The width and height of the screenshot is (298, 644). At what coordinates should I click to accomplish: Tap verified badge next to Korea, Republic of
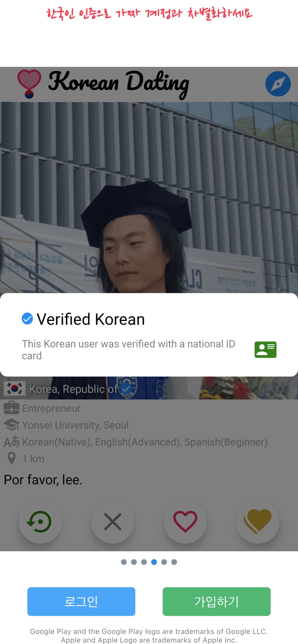[x=126, y=389]
